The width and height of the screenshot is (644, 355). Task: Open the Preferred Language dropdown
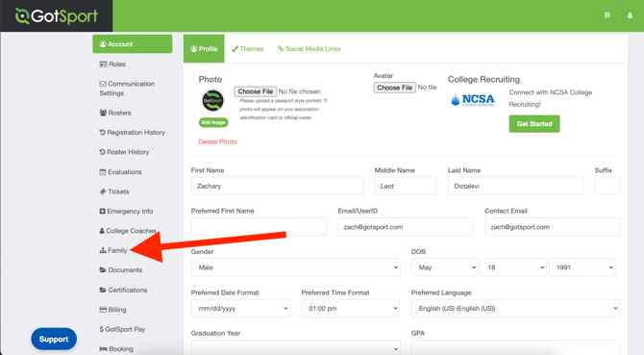tap(515, 308)
